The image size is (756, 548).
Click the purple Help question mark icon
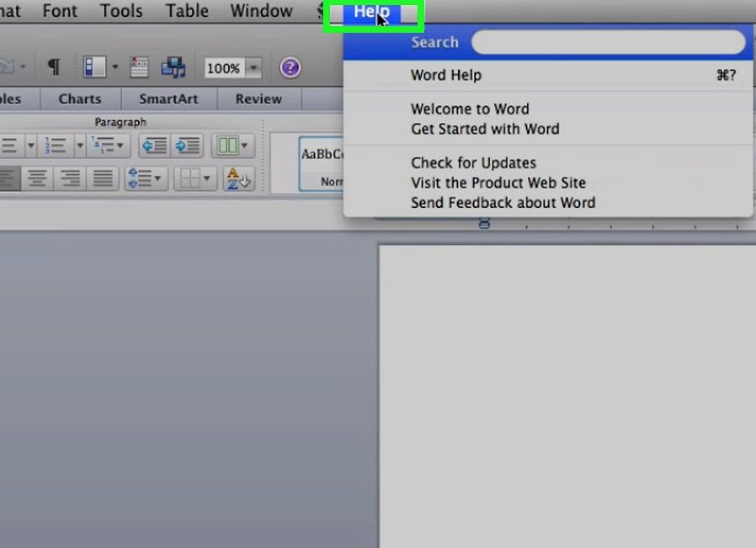click(290, 67)
